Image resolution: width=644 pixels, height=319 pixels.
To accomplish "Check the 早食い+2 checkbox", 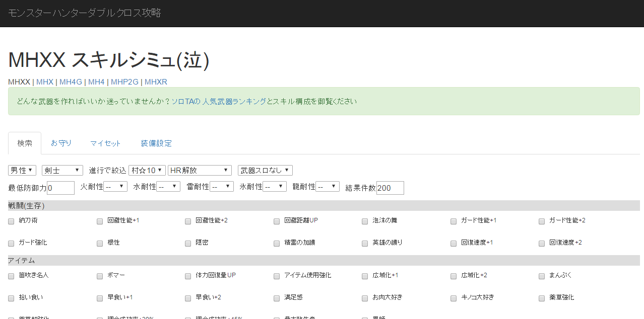I will tap(188, 298).
